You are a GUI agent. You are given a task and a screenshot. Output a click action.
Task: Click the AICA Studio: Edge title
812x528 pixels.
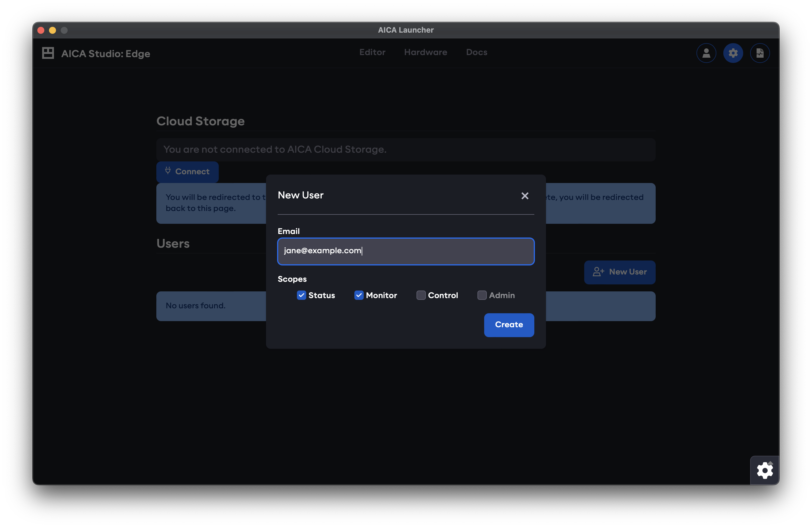tap(106, 54)
